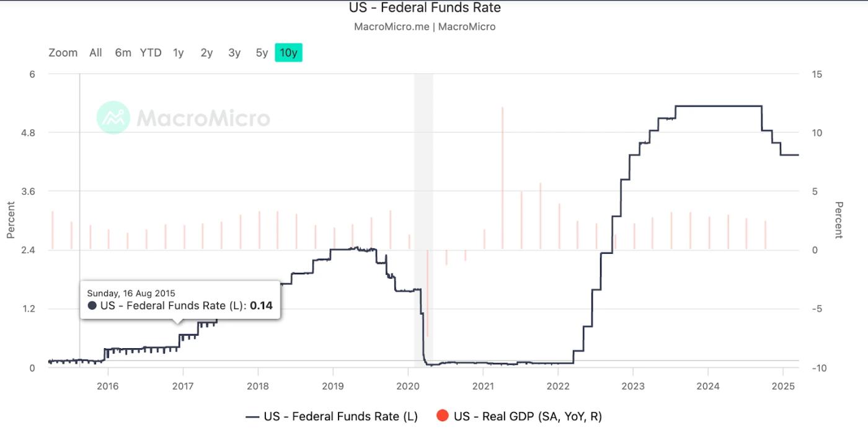The image size is (868, 430).
Task: Click the highlighted "10y" range tab
Action: 288,53
